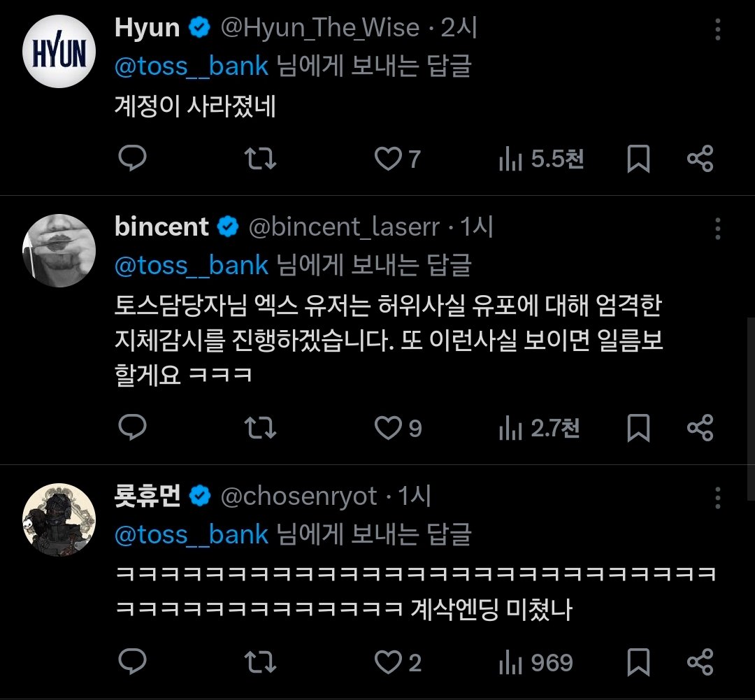The height and width of the screenshot is (700, 755).
Task: Reply to 룻휴먼's tweet
Action: (131, 662)
